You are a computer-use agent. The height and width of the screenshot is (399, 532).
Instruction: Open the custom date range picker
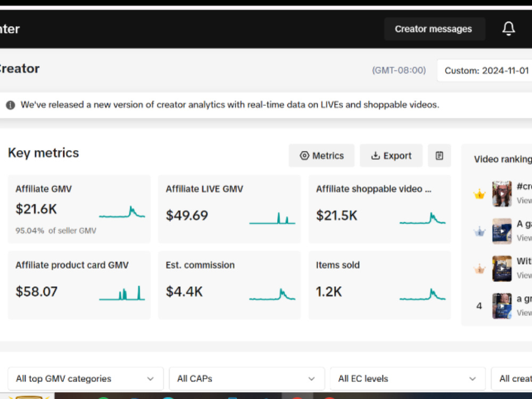(x=485, y=71)
